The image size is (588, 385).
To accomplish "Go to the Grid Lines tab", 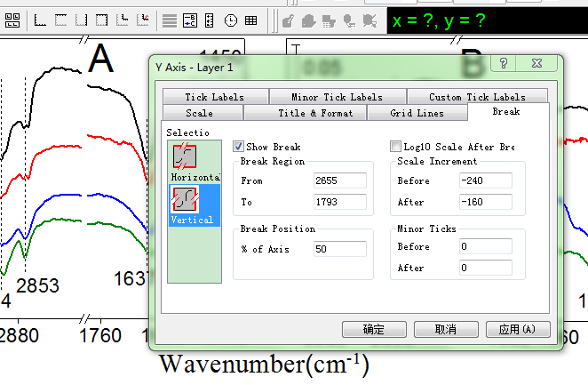I will tap(417, 113).
